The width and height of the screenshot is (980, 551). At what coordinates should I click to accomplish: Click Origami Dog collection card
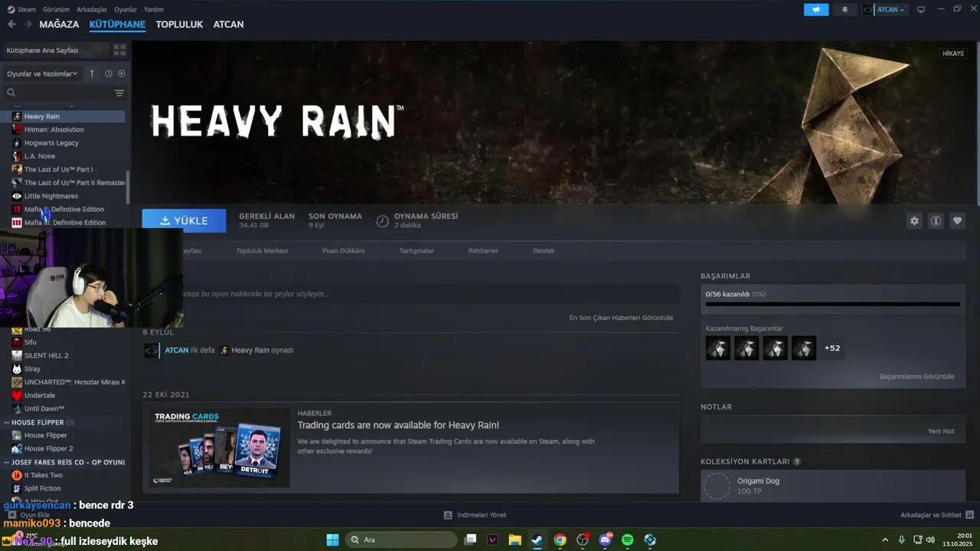832,486
